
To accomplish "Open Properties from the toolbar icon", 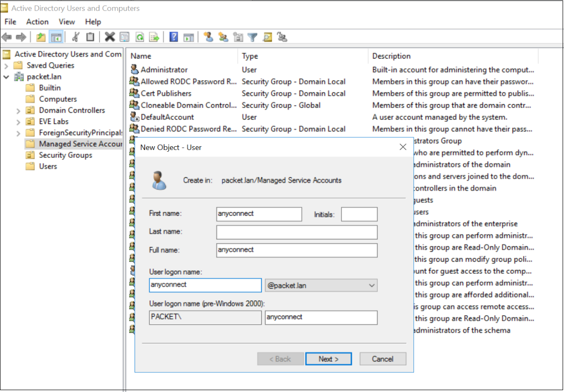I will 124,37.
